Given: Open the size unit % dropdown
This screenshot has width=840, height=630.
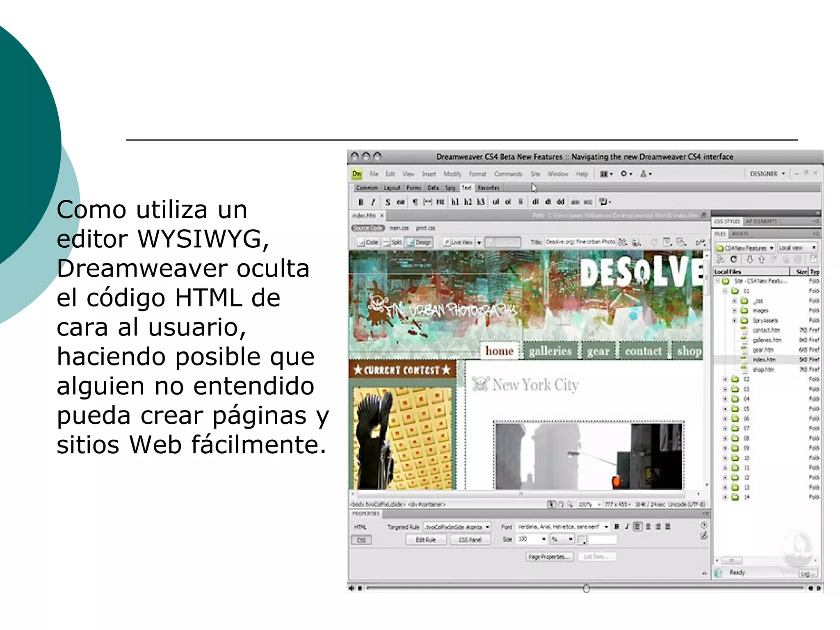Looking at the screenshot, I should (x=562, y=539).
